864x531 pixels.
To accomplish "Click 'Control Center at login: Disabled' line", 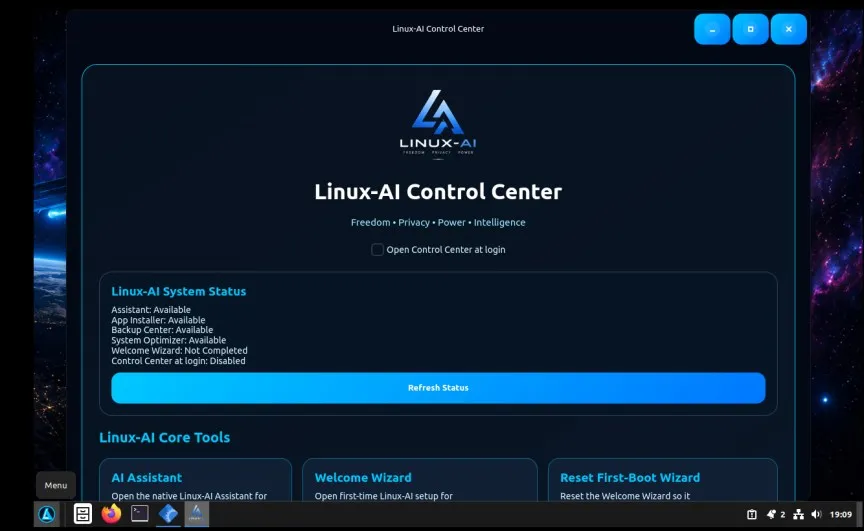I will (x=178, y=361).
